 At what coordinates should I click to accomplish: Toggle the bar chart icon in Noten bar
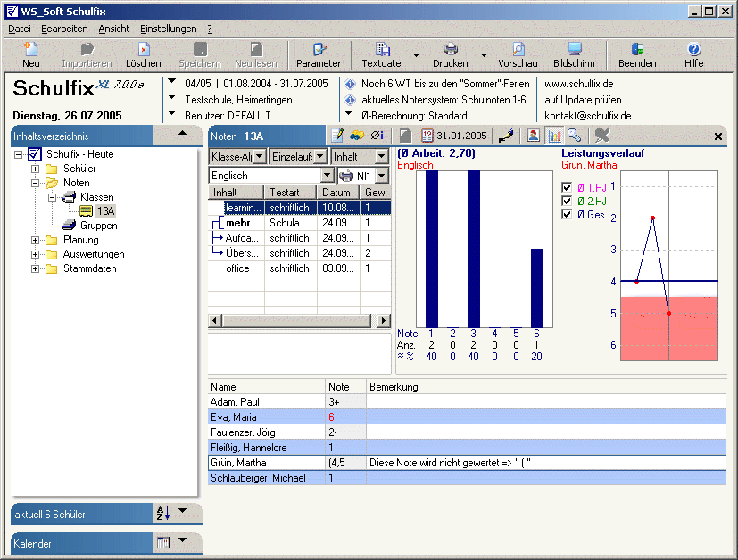click(554, 136)
